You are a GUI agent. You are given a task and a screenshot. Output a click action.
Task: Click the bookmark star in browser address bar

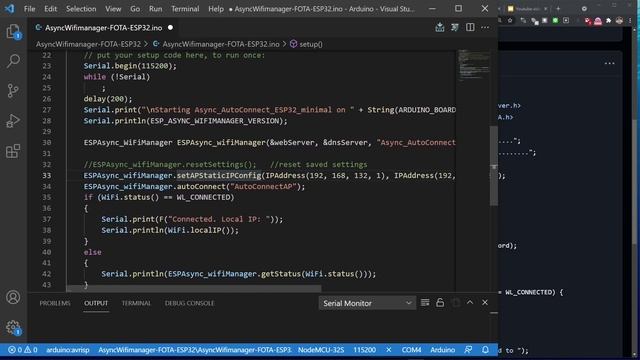pyautogui.click(x=510, y=20)
